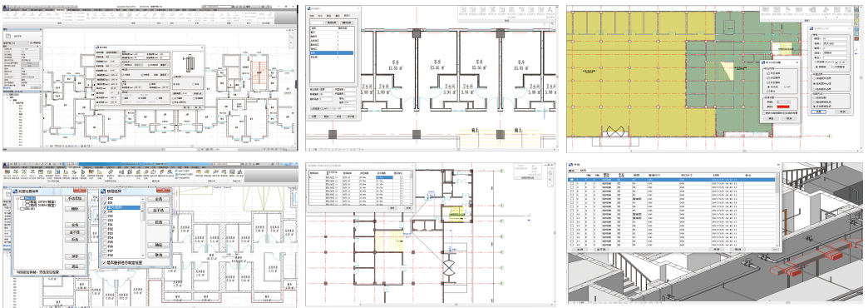This screenshot has width=868, height=308.
Task: Toggle the 备注 option in annotation dialog
Action: [767, 91]
